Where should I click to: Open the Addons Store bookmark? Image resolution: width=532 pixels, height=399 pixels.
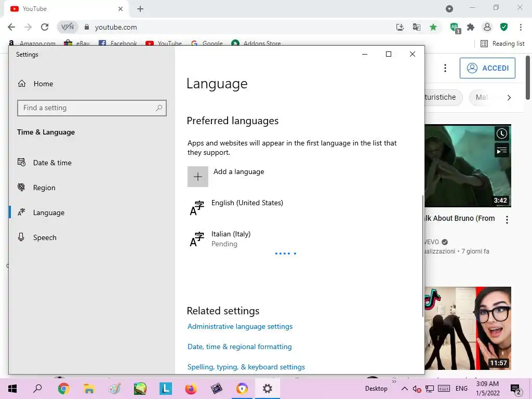click(256, 44)
